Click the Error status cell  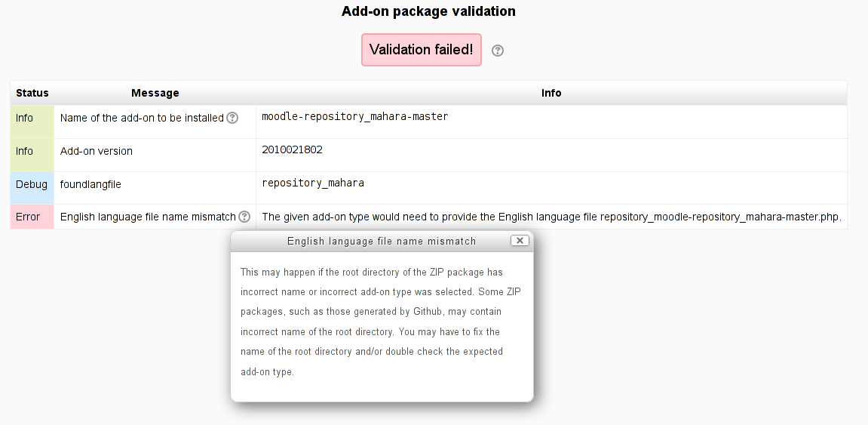point(32,217)
